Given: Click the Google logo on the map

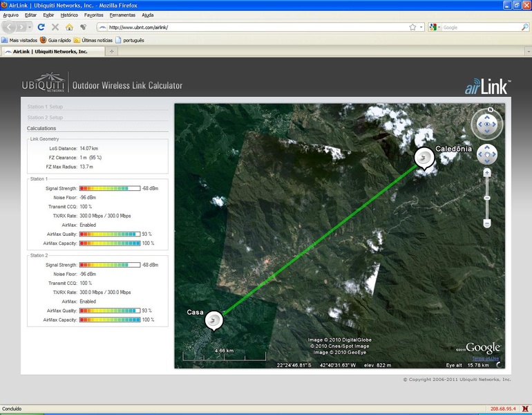Looking at the screenshot, I should pyautogui.click(x=483, y=348).
